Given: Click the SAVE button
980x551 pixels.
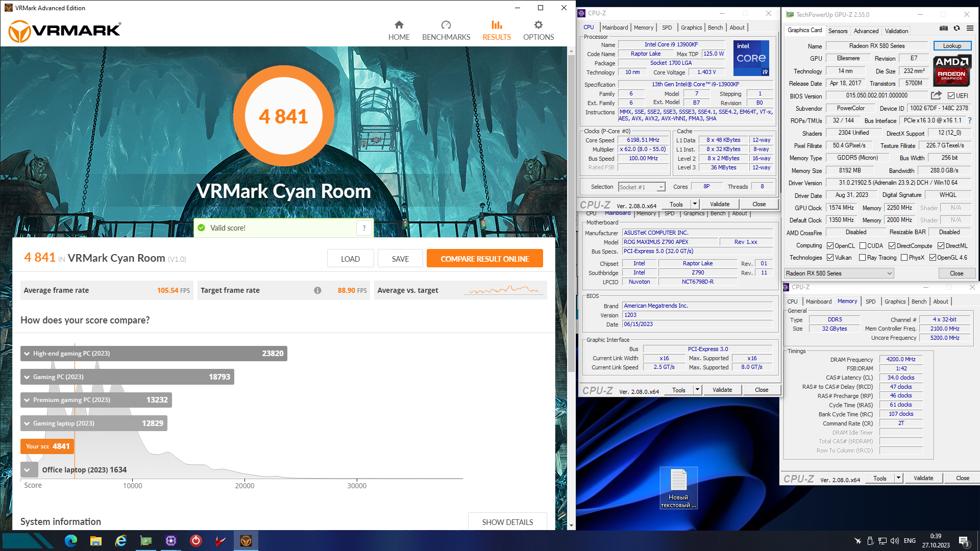Looking at the screenshot, I should pyautogui.click(x=400, y=259).
